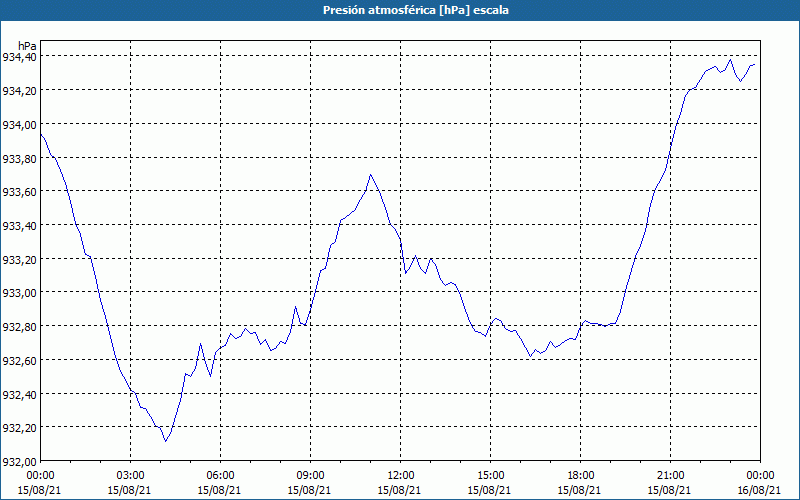
Task: Click the 06:00 time axis label
Action: pyautogui.click(x=220, y=476)
